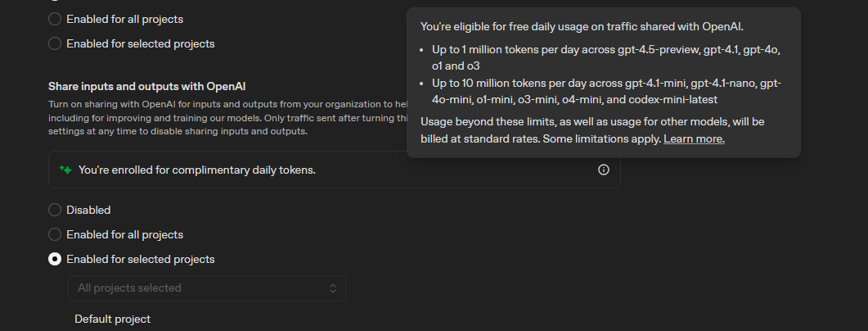Image resolution: width=868 pixels, height=331 pixels.
Task: Click the tooltip bullet about 10 million tokens
Action: pos(606,92)
